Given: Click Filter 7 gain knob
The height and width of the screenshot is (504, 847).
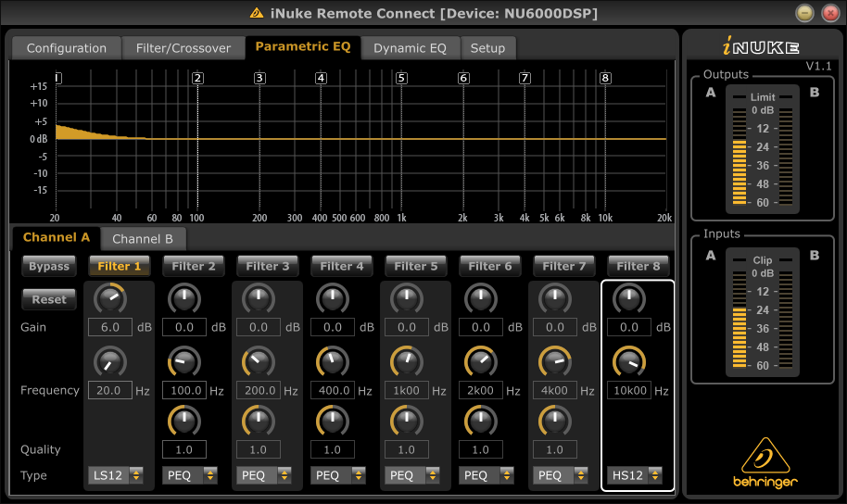Looking at the screenshot, I should coord(555,298).
